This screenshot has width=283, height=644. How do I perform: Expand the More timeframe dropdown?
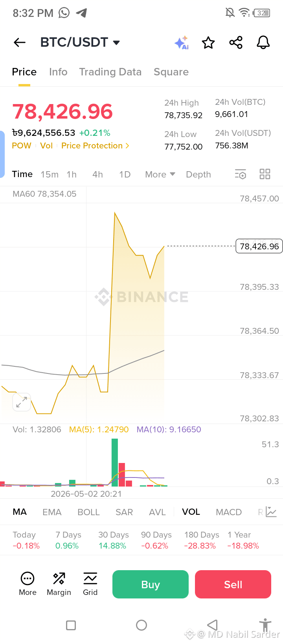160,174
